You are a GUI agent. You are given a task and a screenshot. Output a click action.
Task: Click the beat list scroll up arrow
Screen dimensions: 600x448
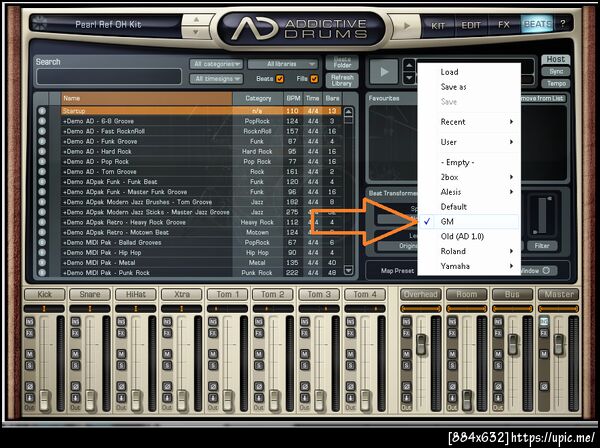click(x=348, y=112)
